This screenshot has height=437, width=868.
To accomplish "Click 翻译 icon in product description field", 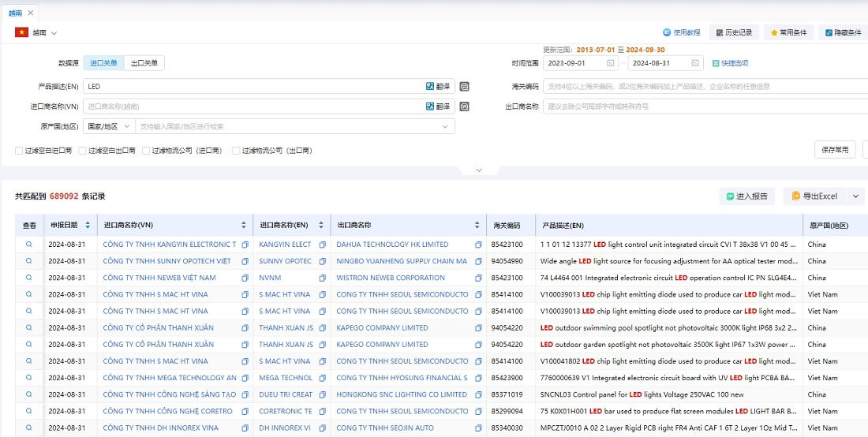I will click(x=438, y=86).
